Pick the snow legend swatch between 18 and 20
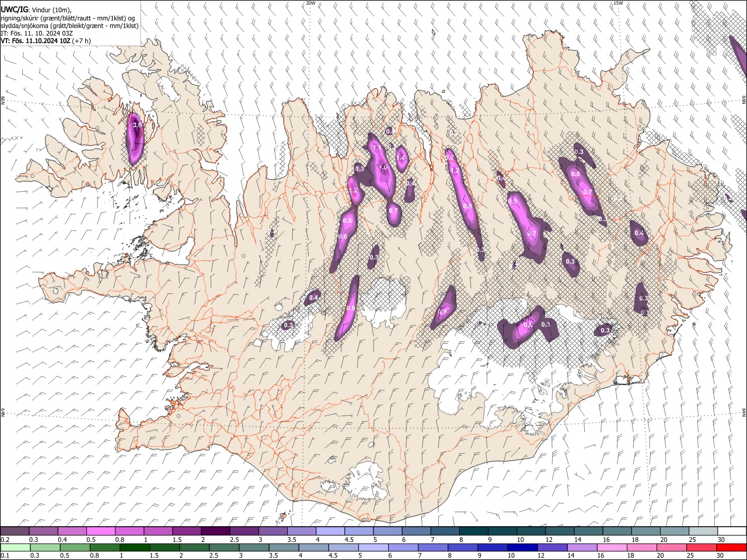The height and width of the screenshot is (560, 747). click(x=646, y=531)
